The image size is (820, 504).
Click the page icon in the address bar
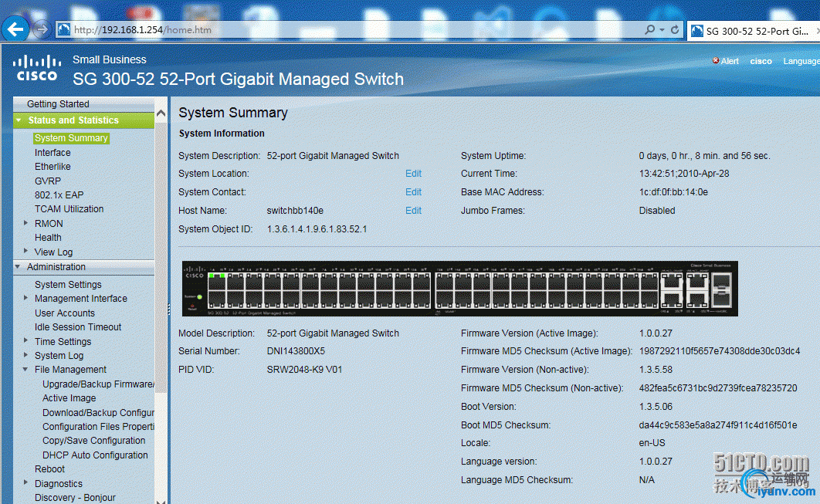click(64, 30)
